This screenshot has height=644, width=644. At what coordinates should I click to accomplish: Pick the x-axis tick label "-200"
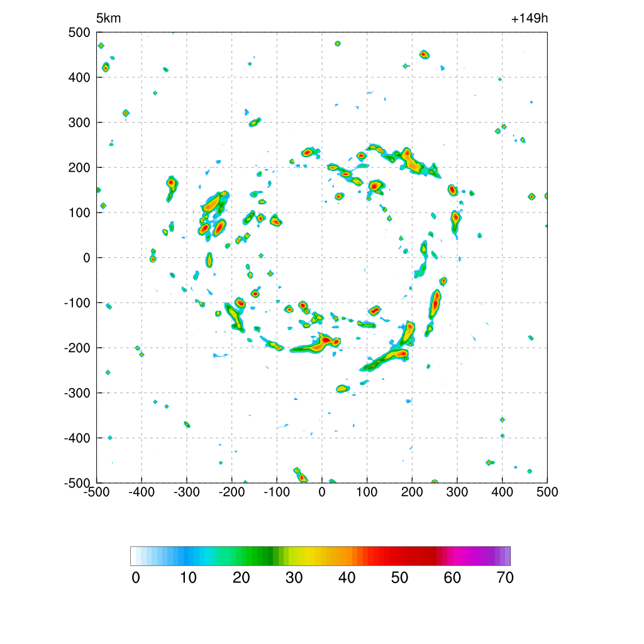coord(231,492)
